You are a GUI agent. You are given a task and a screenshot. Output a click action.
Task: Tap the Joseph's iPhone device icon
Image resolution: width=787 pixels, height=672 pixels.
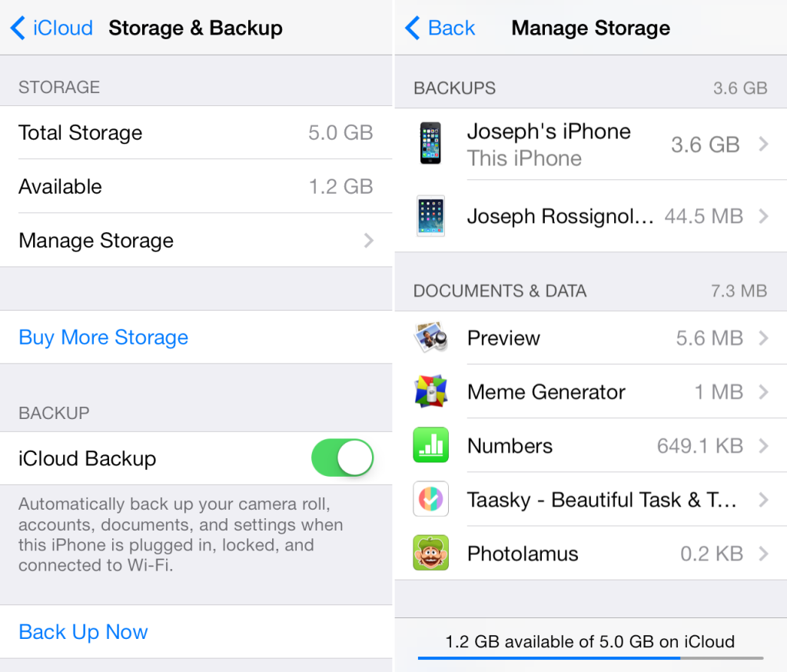pyautogui.click(x=430, y=143)
